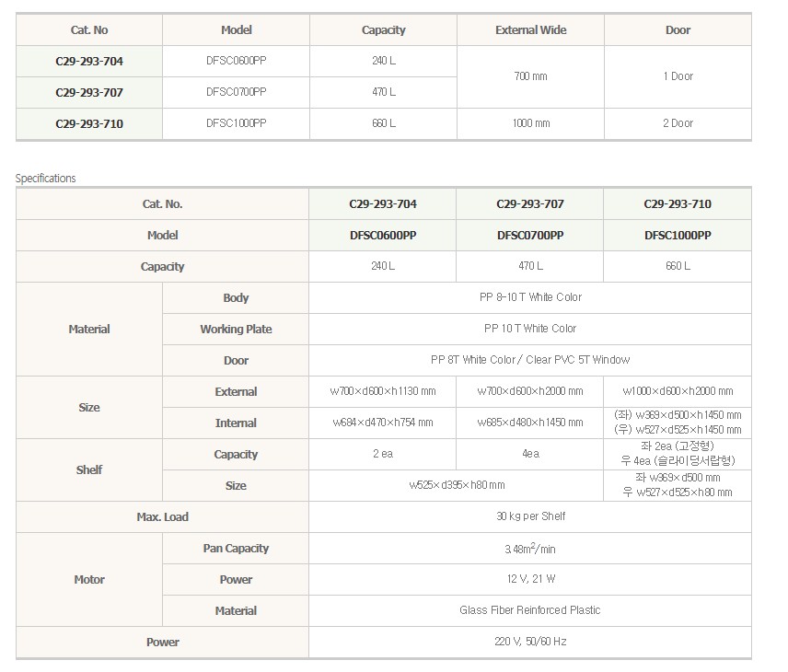This screenshot has height=672, width=788.
Task: Click the 2 Door cell
Action: (678, 123)
